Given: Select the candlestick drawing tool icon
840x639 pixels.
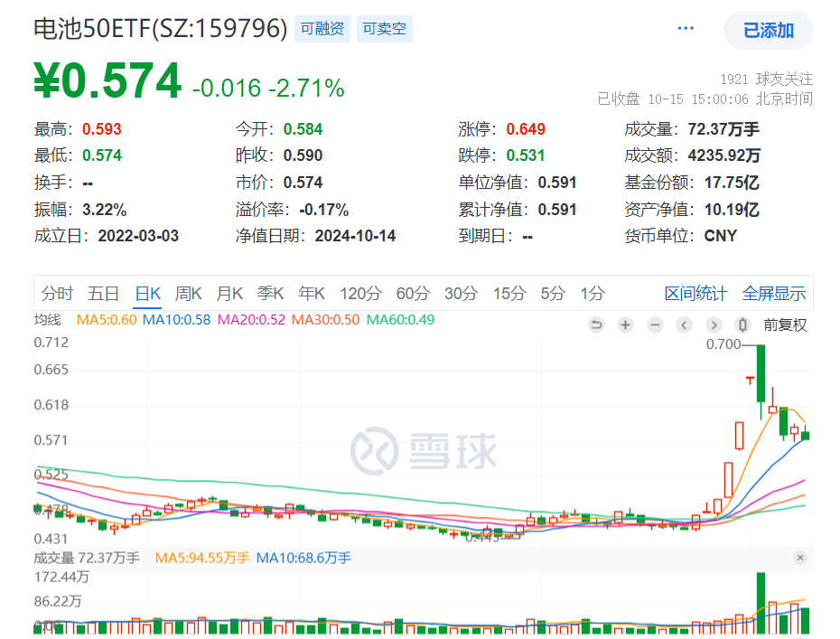Looking at the screenshot, I should point(742,324).
